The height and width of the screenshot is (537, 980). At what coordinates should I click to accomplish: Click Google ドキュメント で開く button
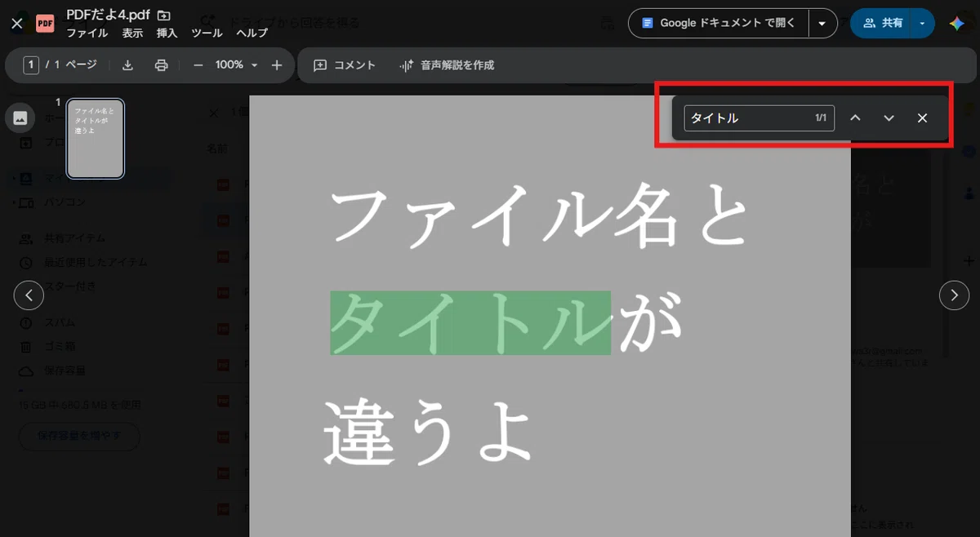(719, 23)
